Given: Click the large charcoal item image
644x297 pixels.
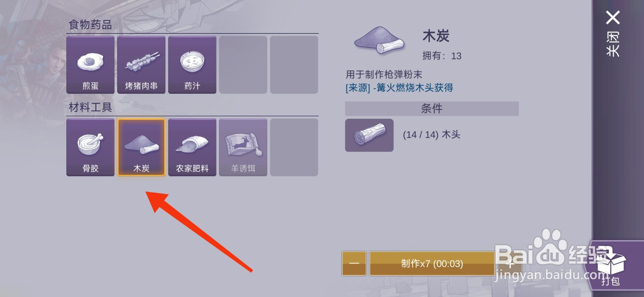Looking at the screenshot, I should click(379, 40).
